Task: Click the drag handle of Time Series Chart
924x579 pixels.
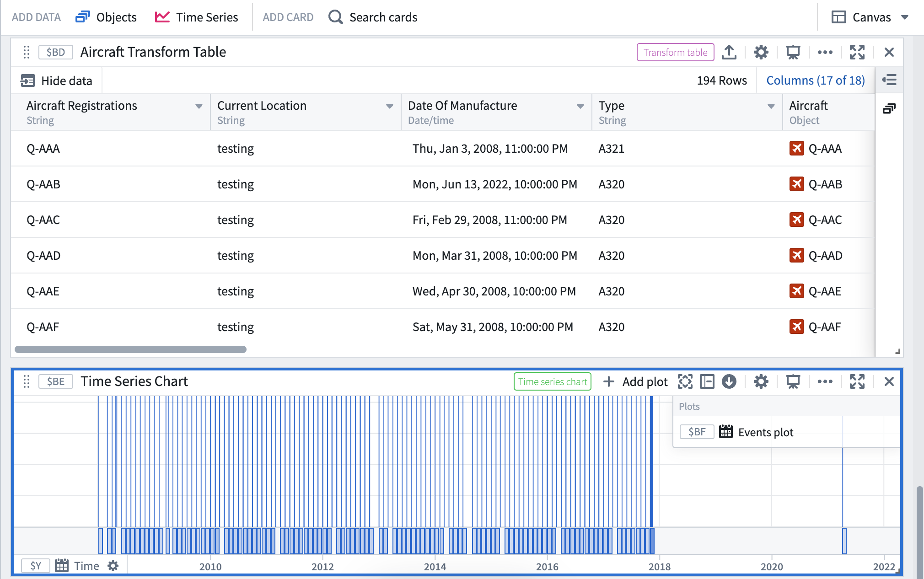Action: (27, 381)
